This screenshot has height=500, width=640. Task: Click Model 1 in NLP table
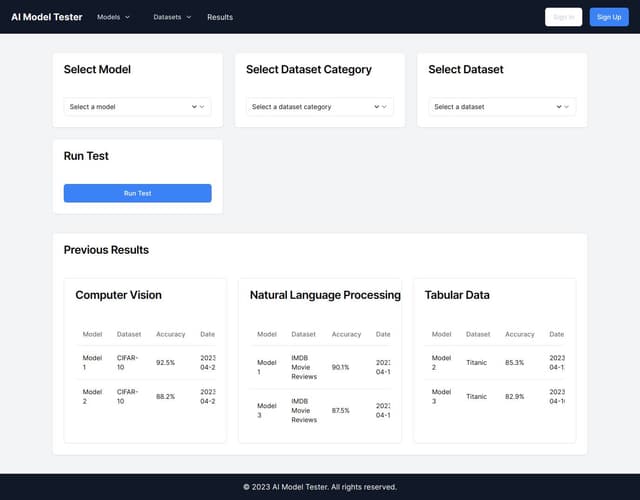(x=267, y=367)
